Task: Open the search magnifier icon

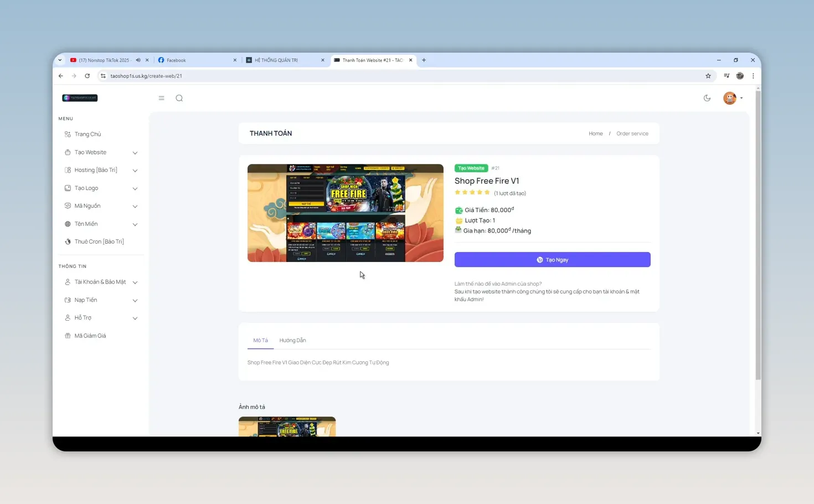Action: [179, 98]
